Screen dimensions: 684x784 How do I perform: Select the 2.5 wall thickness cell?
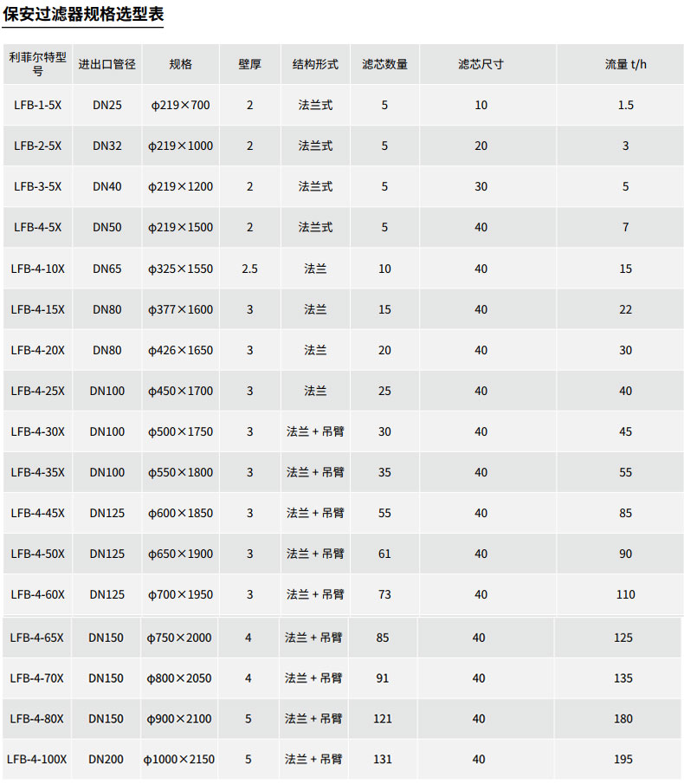(249, 269)
